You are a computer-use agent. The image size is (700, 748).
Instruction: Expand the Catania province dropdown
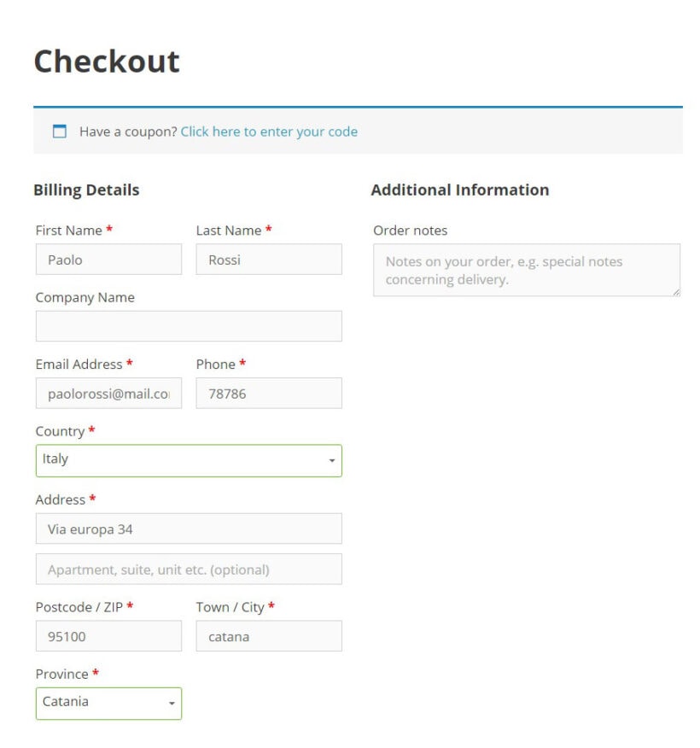(108, 703)
